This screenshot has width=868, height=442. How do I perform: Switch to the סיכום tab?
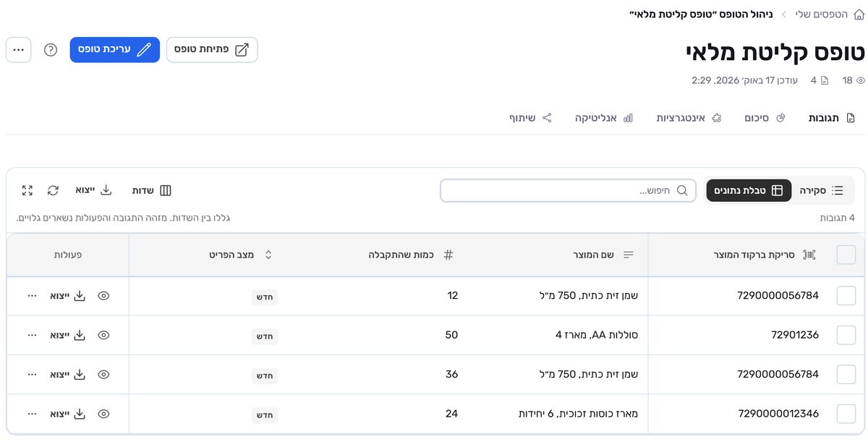765,118
